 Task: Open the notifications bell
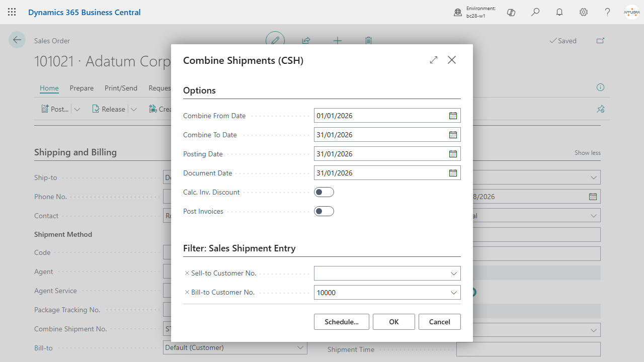click(559, 12)
